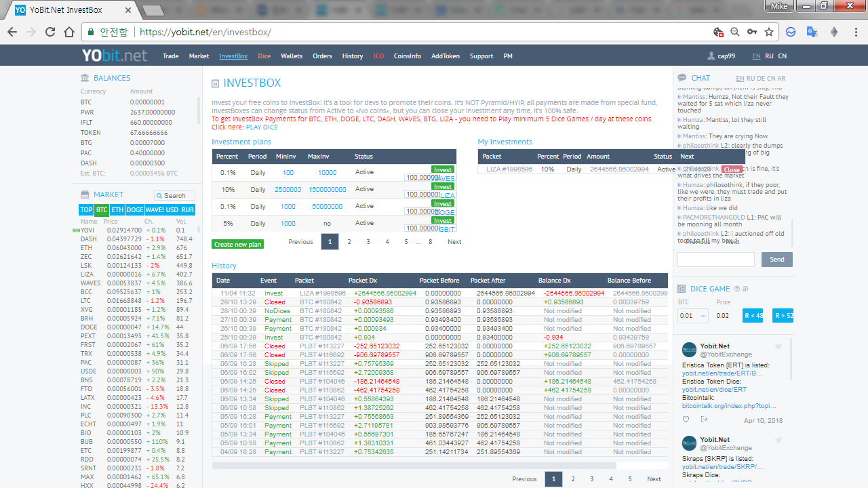Image resolution: width=868 pixels, height=488 pixels.
Task: Open the Google Translate extension
Action: click(x=812, y=32)
